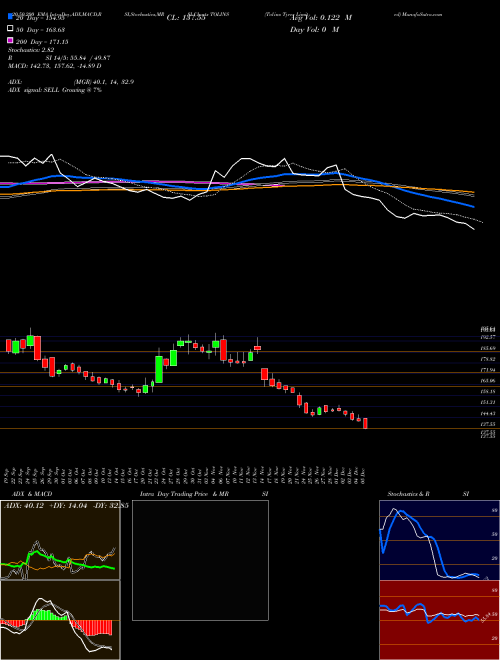
Task: Click the 'Stochastics & R' panel title
Action: [408, 494]
